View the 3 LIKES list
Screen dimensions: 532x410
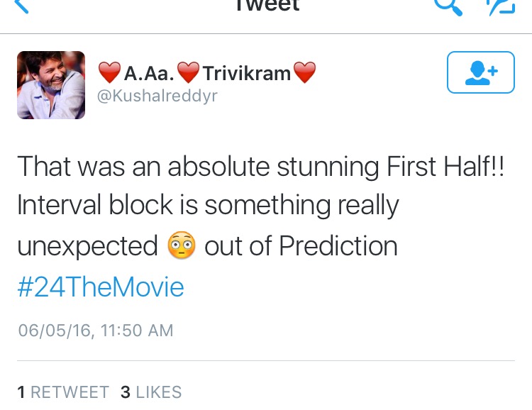(151, 392)
